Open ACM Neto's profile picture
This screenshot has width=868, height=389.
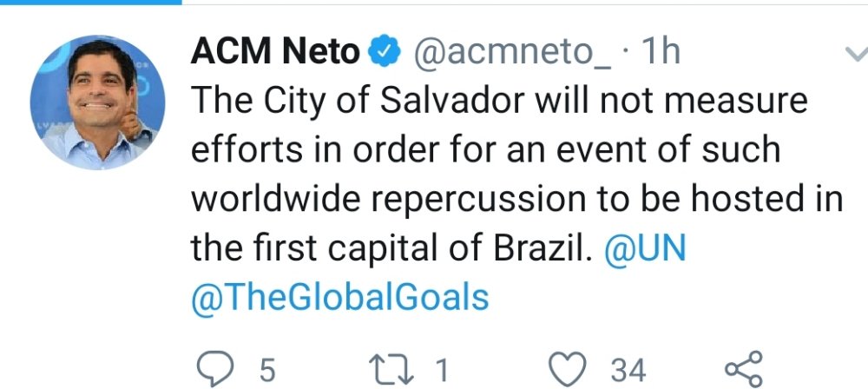(96, 102)
